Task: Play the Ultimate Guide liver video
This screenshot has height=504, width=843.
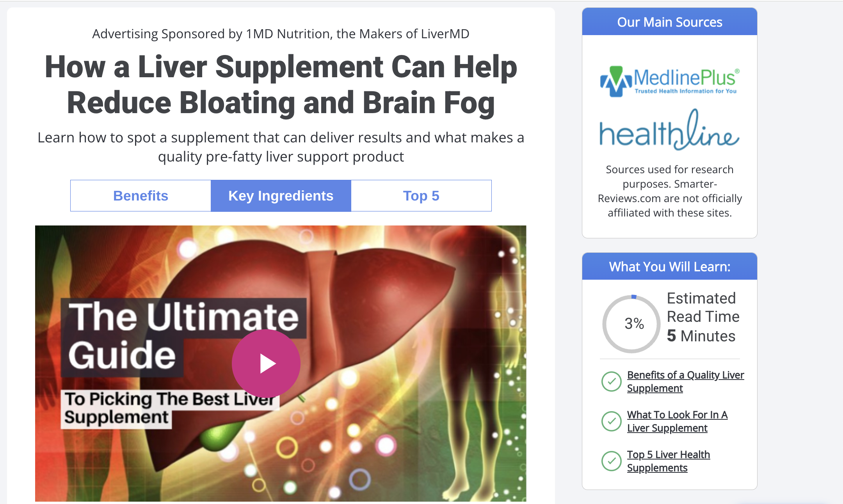Action: point(266,363)
